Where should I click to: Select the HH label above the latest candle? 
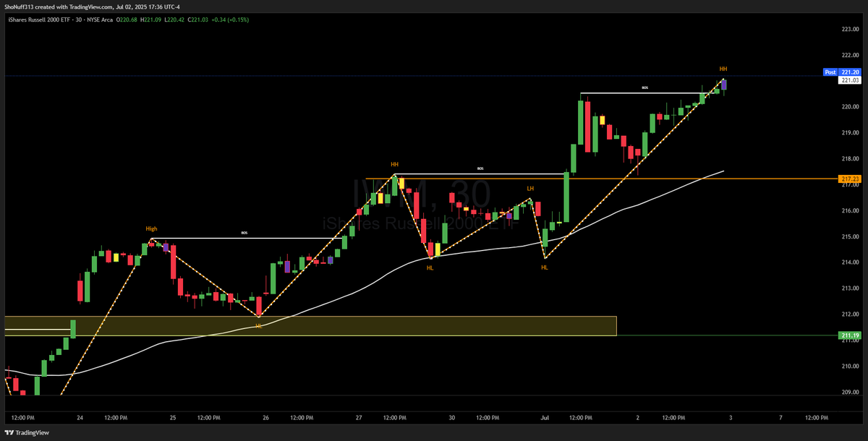click(723, 69)
